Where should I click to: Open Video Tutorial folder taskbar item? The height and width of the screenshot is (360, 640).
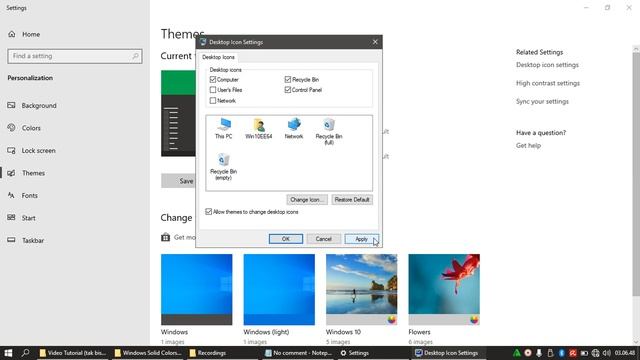73,353
